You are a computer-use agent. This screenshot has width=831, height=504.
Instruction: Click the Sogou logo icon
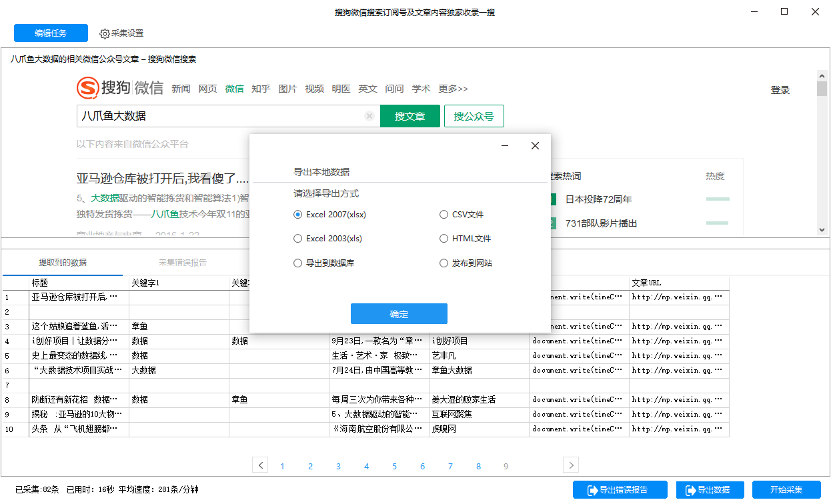pyautogui.click(x=87, y=88)
